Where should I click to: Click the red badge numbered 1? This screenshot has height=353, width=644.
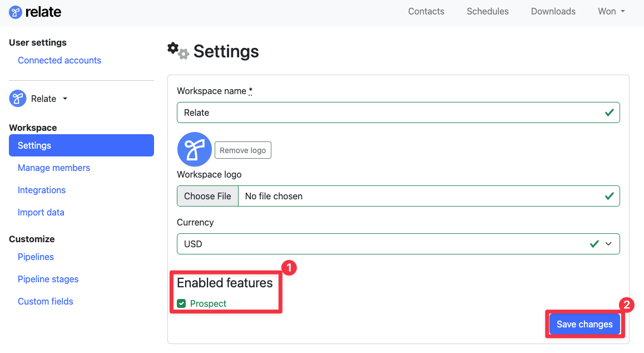[x=289, y=268]
